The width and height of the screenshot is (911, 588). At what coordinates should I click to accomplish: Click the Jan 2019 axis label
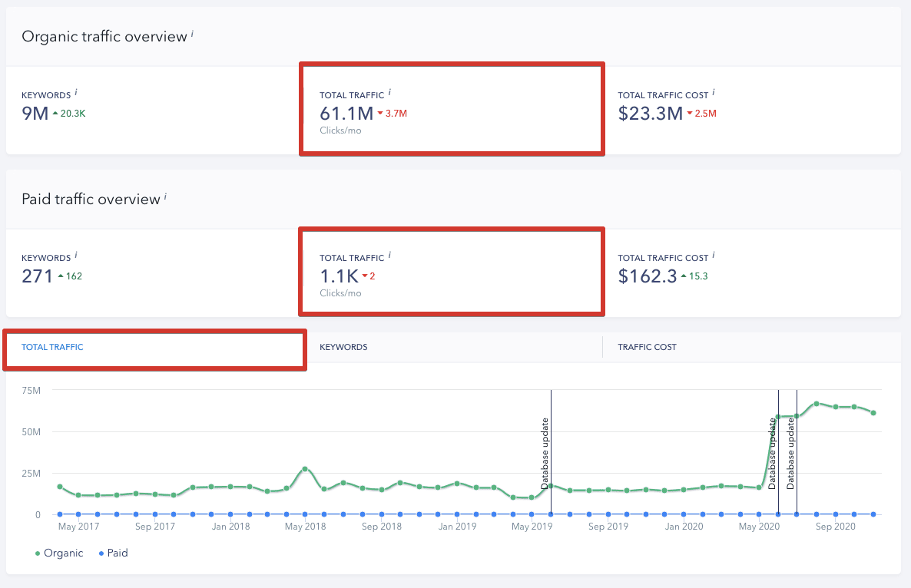pyautogui.click(x=457, y=527)
